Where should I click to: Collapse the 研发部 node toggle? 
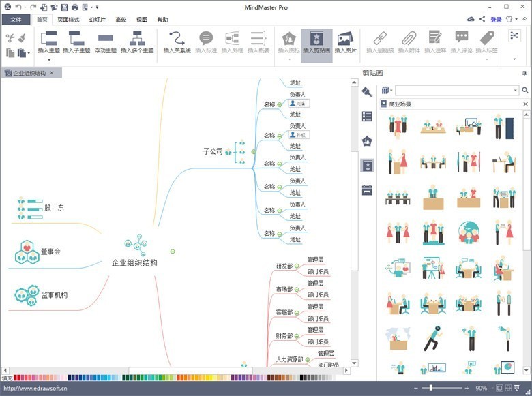297,266
